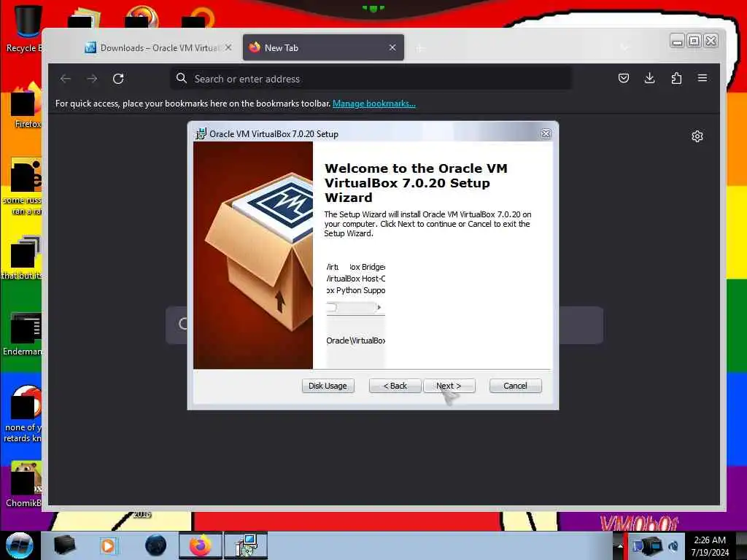Launch Windows Media Player from taskbar

tap(108, 545)
